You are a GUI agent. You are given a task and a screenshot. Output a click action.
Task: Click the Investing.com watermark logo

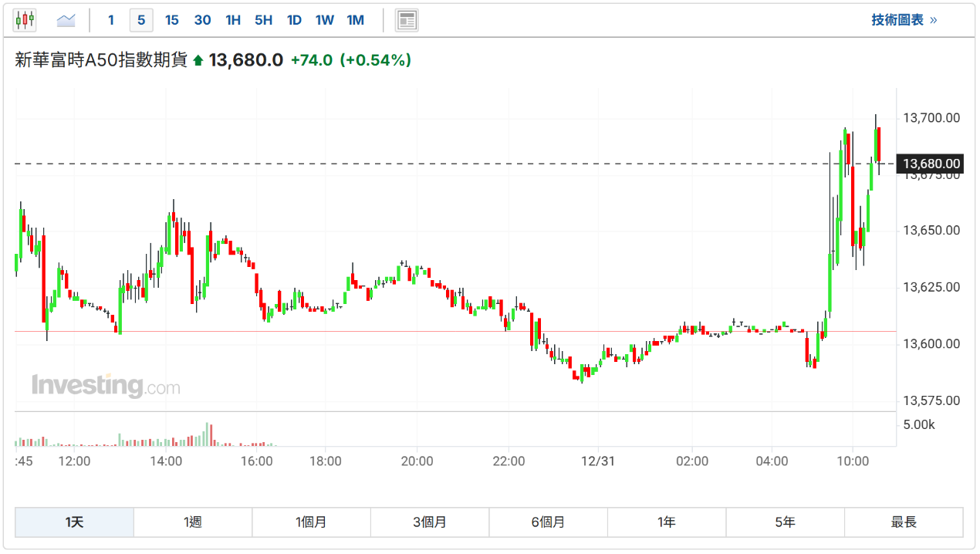(106, 385)
